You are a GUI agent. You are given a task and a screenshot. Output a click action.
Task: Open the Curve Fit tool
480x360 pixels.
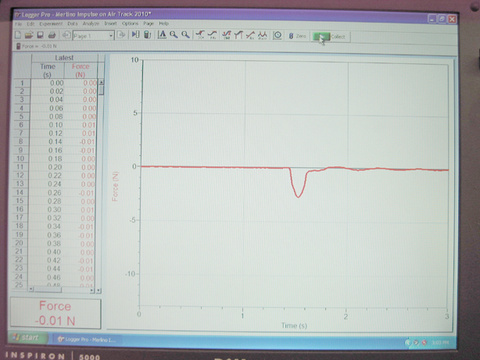tap(262, 35)
